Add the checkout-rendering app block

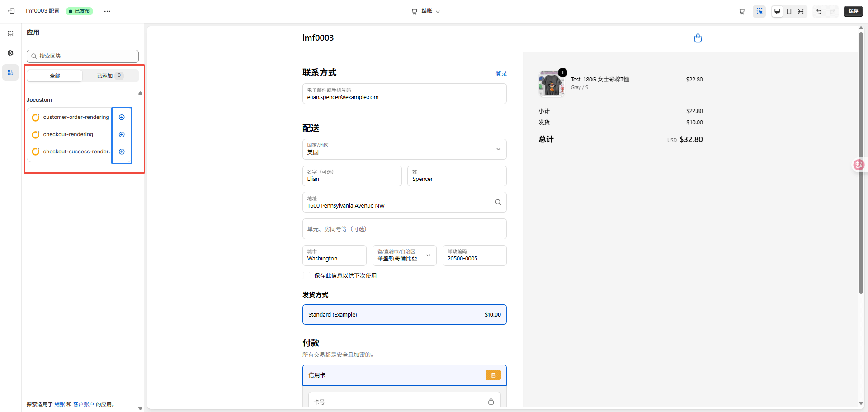click(x=122, y=134)
